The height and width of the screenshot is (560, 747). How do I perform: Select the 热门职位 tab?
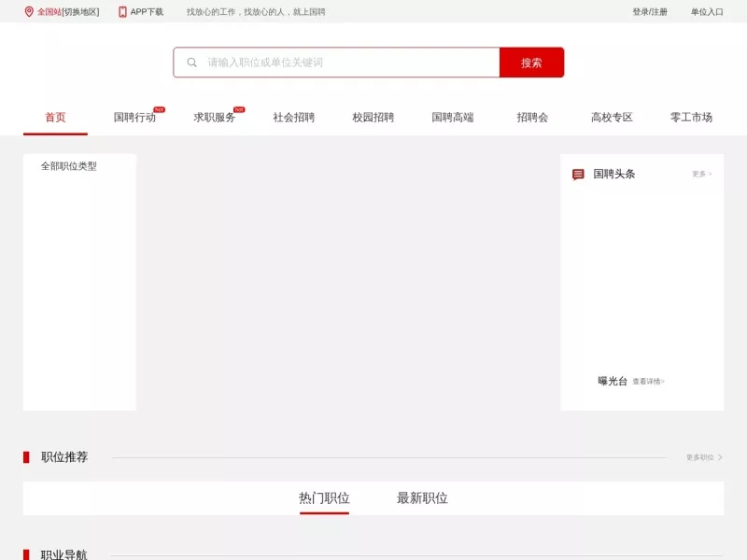coord(324,498)
